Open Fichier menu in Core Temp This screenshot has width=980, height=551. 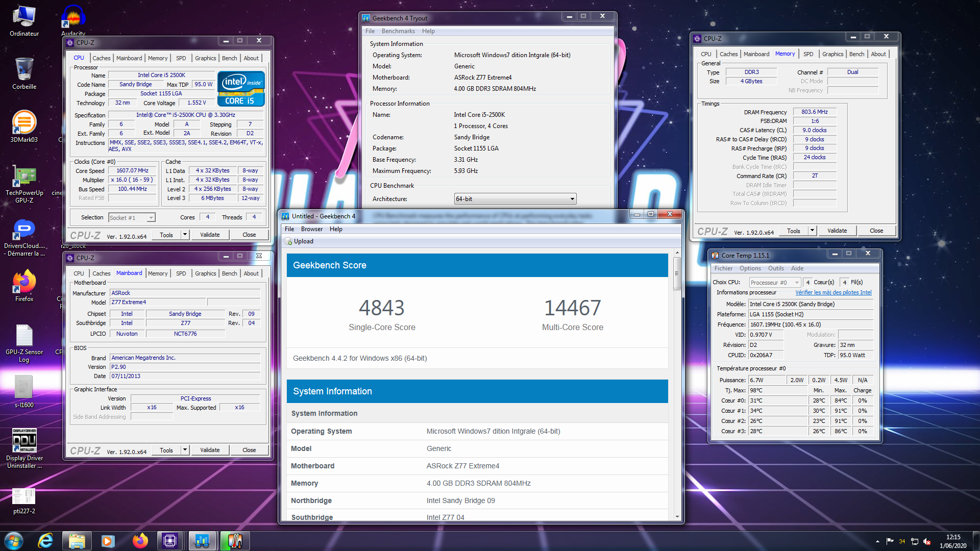pyautogui.click(x=723, y=268)
